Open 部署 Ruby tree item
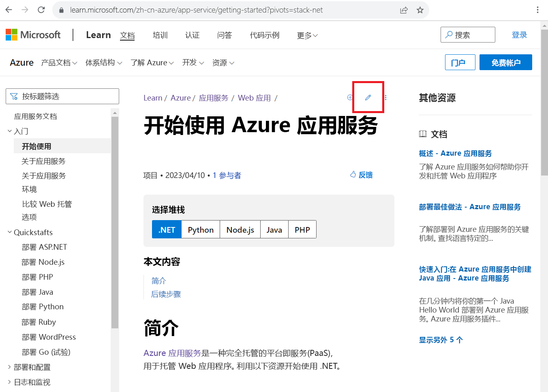The image size is (548, 392). tap(39, 322)
